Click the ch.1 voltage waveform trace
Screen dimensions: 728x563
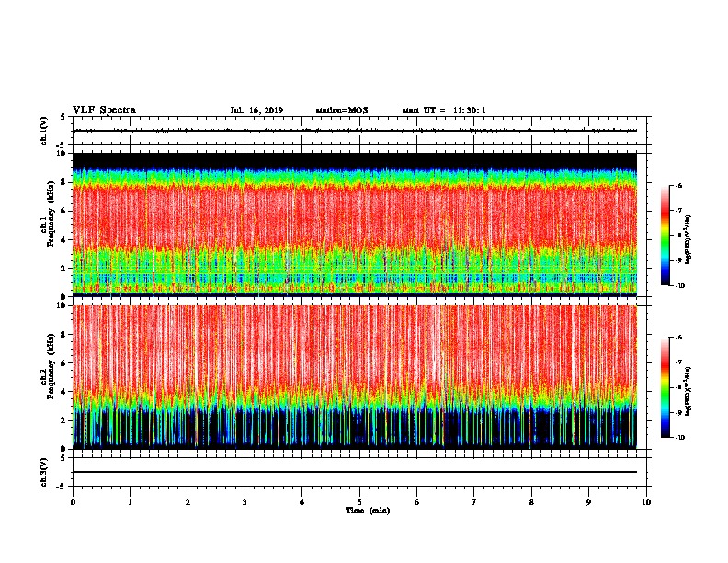tap(355, 131)
